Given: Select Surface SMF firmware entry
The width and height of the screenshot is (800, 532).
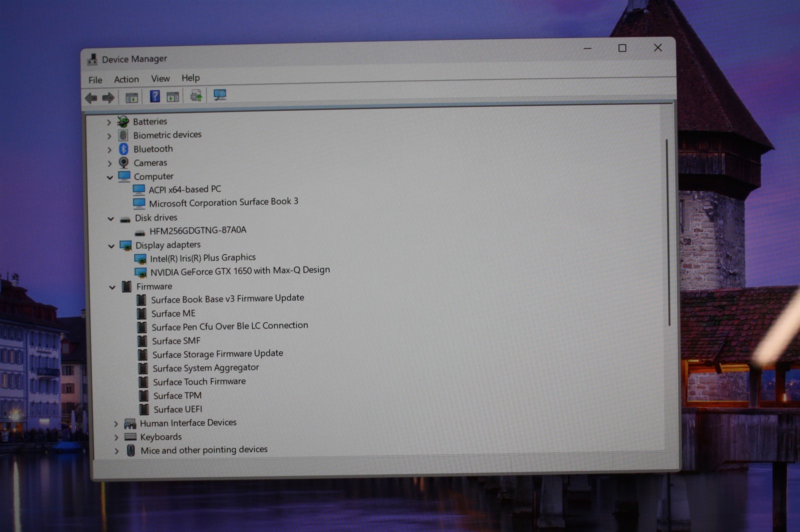Looking at the screenshot, I should click(x=176, y=341).
